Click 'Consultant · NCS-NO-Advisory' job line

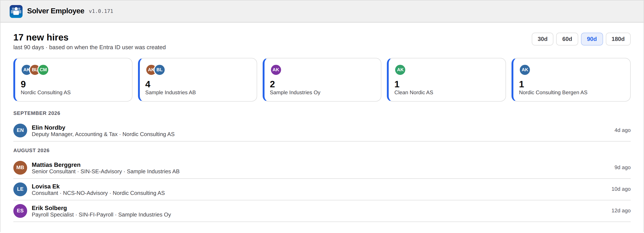[70, 193]
